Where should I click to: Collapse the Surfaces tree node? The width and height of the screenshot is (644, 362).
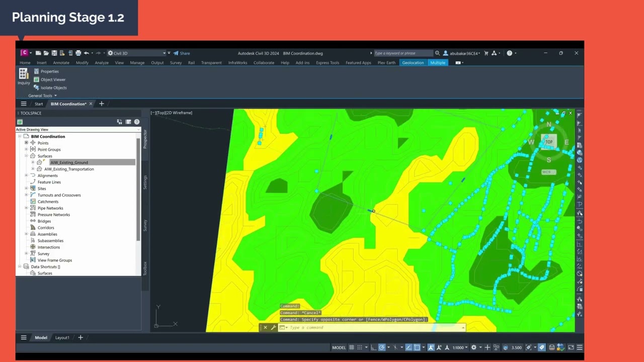tap(26, 156)
